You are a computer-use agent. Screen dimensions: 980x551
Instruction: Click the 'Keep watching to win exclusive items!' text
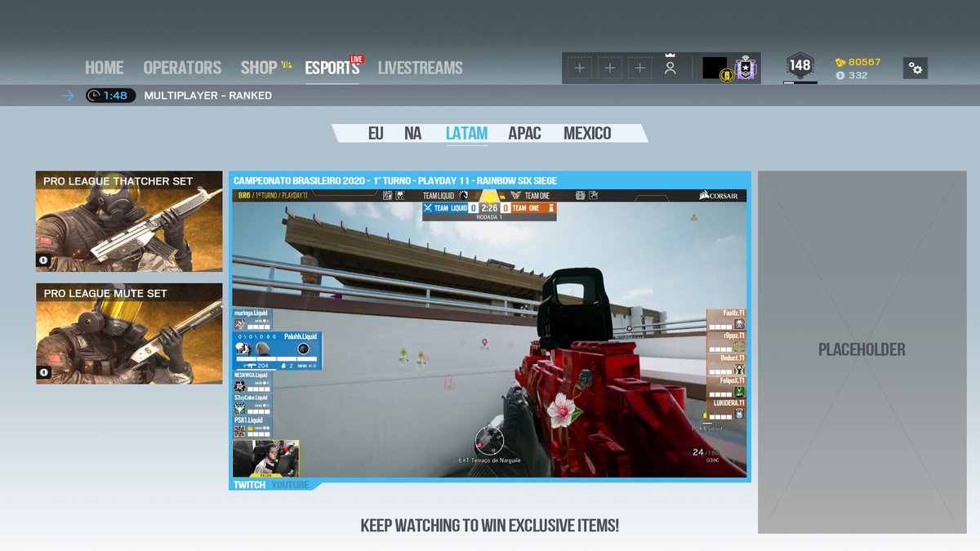[490, 525]
